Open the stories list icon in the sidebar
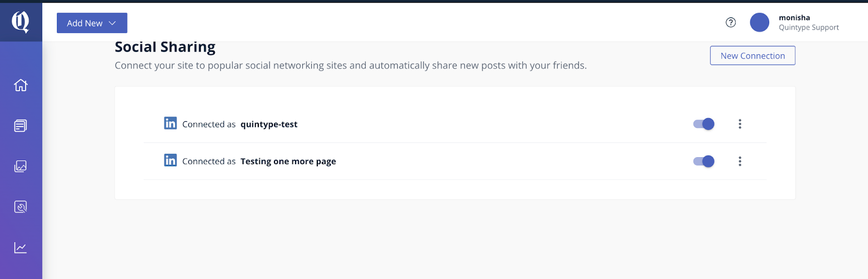The image size is (868, 279). tap(21, 126)
